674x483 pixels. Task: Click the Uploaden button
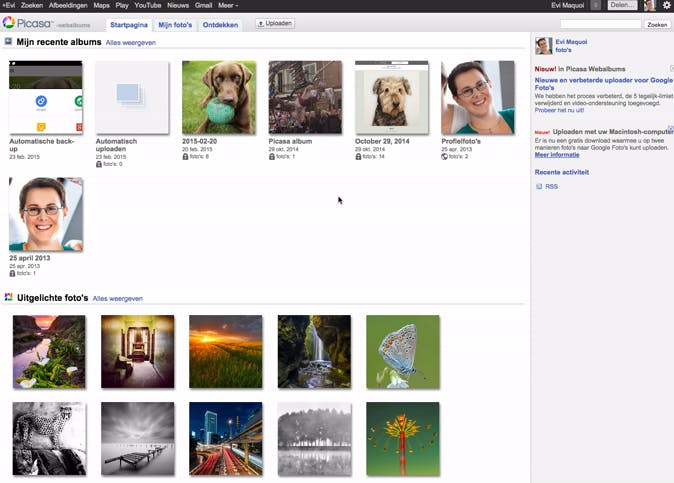[x=275, y=23]
